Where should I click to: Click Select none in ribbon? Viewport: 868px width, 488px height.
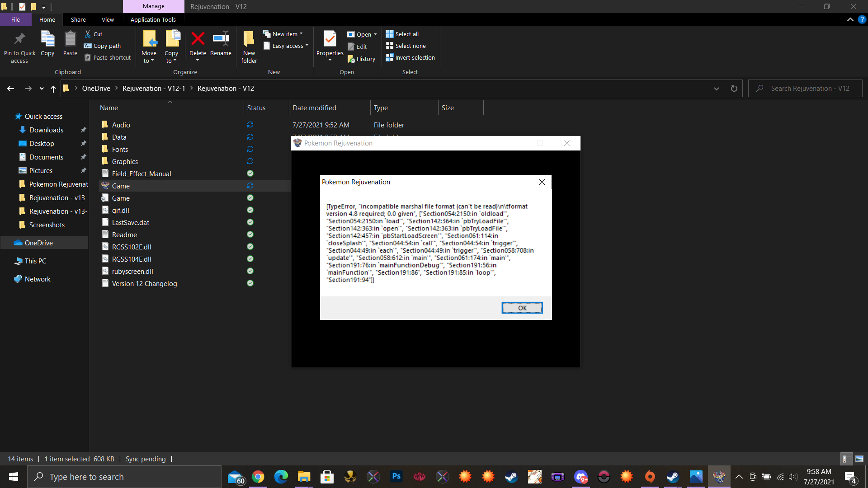tap(406, 46)
